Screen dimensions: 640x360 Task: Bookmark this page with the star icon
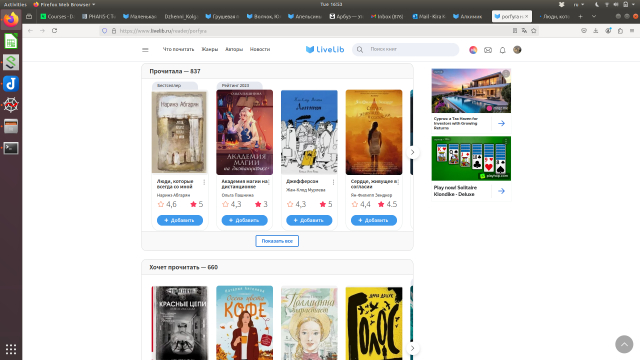[533, 31]
